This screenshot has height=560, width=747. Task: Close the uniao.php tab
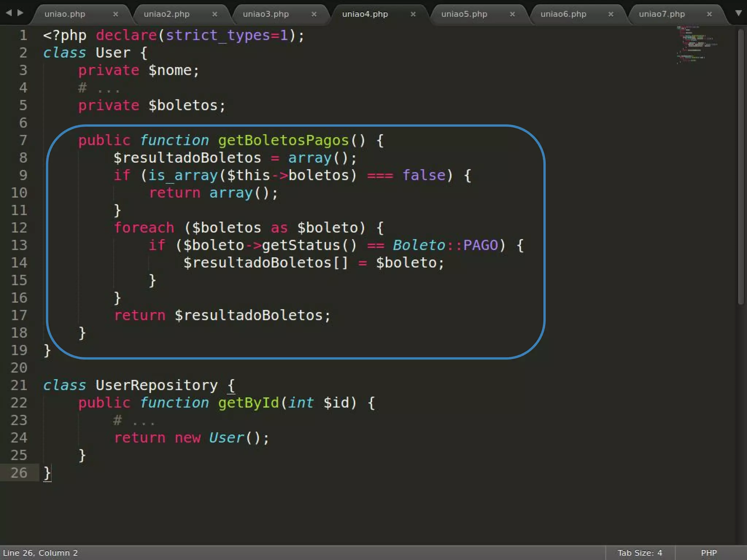pyautogui.click(x=115, y=14)
